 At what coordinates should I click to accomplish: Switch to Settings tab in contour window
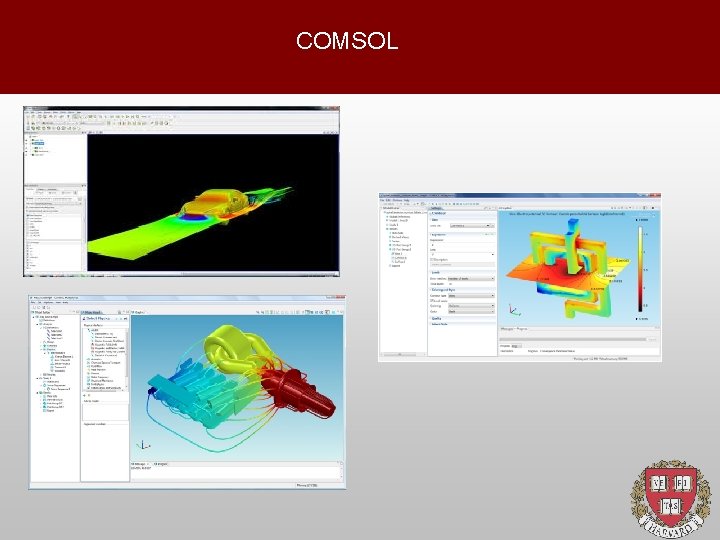(436, 208)
